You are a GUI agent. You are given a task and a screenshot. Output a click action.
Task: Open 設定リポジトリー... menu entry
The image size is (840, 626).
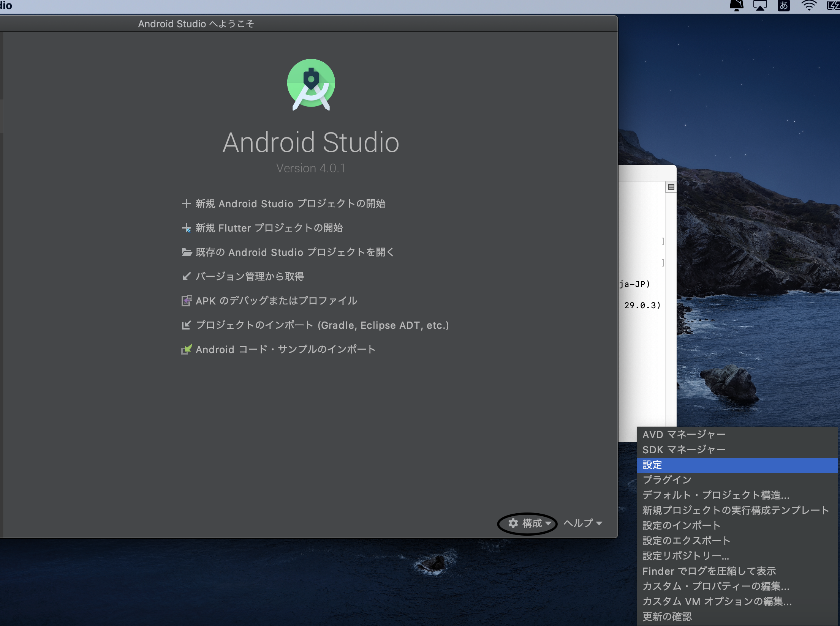737,556
